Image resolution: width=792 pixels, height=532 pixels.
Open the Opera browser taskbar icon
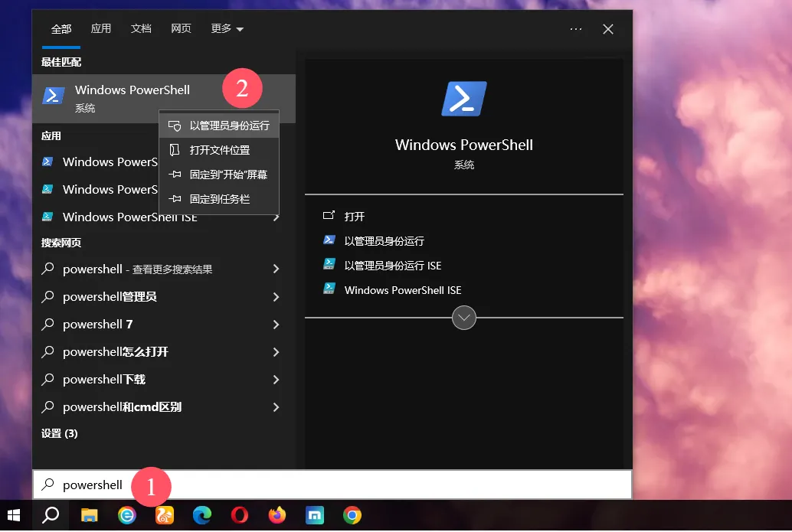click(240, 515)
